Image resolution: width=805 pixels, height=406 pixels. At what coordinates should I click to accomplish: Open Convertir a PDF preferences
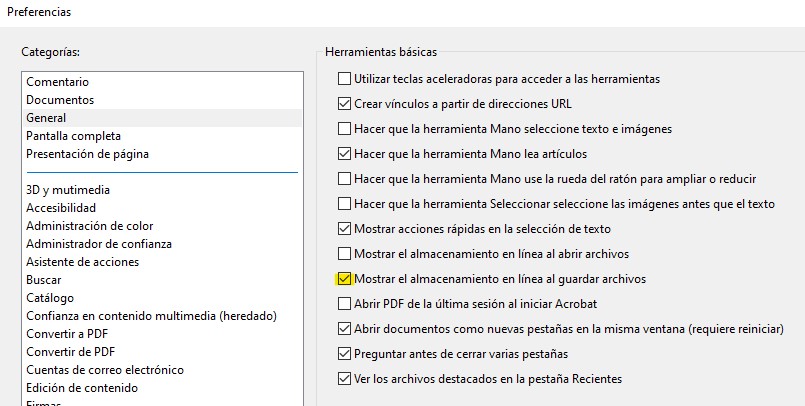(x=69, y=334)
